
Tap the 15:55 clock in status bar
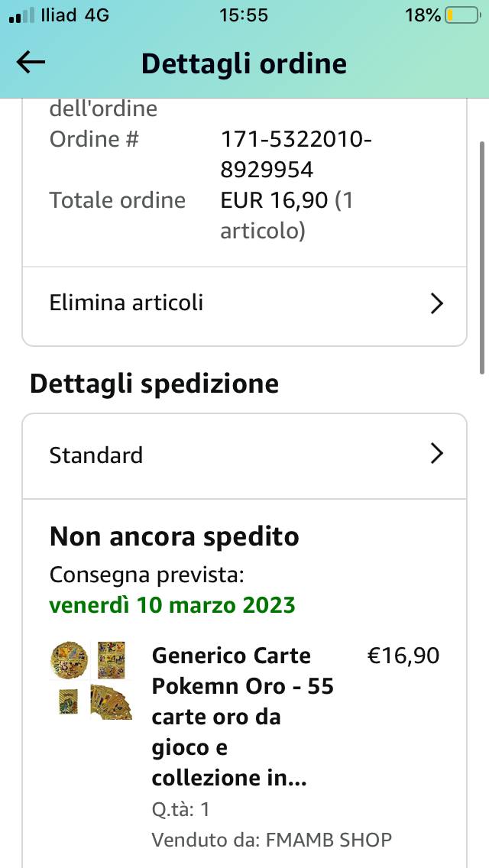pyautogui.click(x=243, y=15)
